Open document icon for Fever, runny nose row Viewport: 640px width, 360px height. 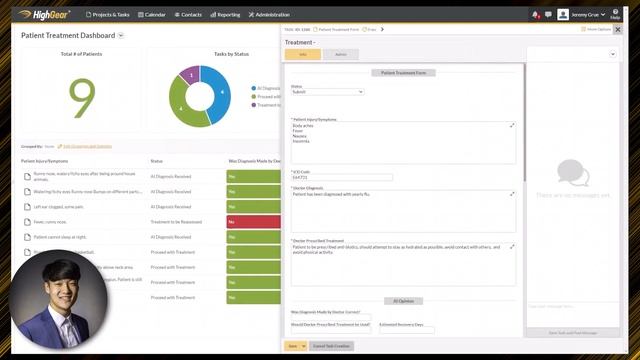[x=27, y=222]
